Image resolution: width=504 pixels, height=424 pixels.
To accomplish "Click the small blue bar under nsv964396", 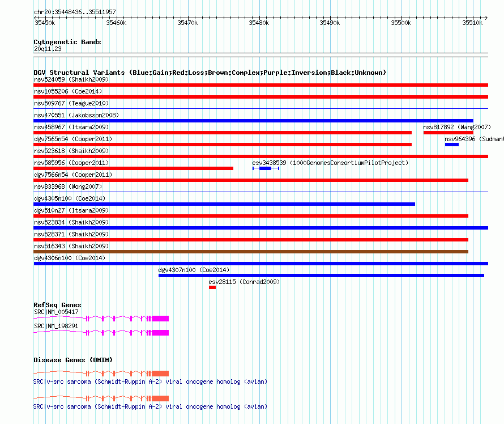I will coord(451,145).
